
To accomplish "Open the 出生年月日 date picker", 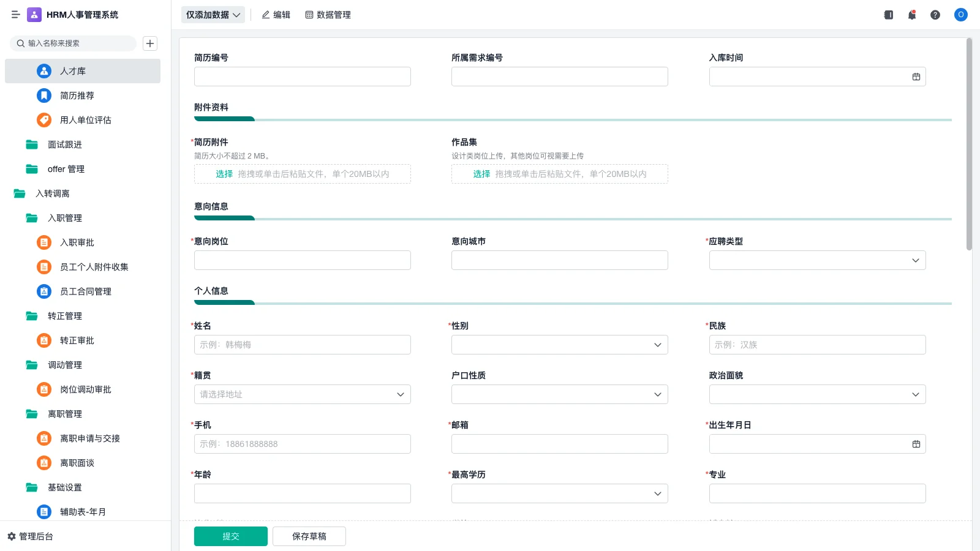I will click(915, 444).
